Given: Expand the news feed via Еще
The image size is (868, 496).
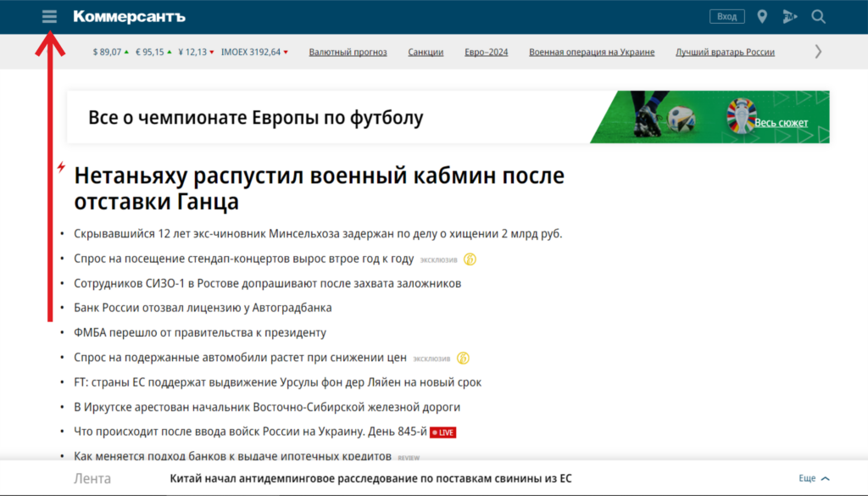Looking at the screenshot, I should [x=814, y=479].
